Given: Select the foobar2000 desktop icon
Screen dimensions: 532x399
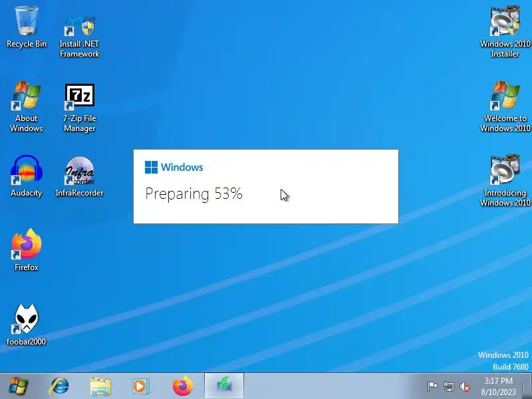Looking at the screenshot, I should click(x=27, y=325).
